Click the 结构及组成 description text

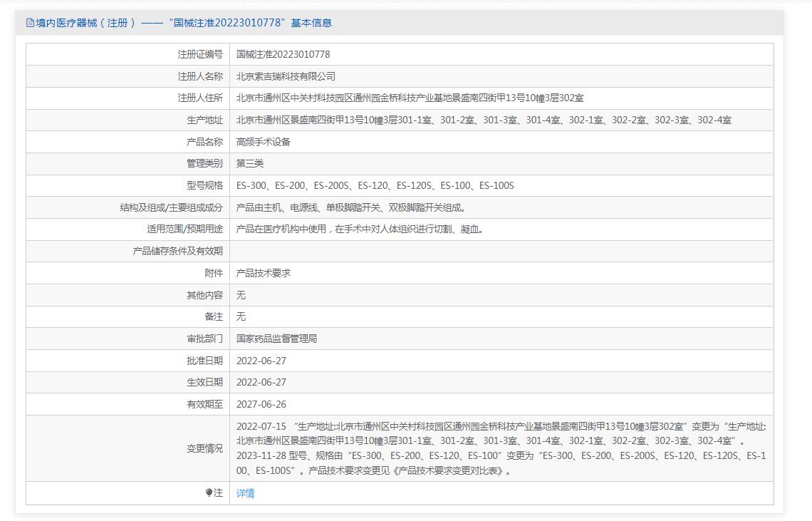click(x=353, y=207)
